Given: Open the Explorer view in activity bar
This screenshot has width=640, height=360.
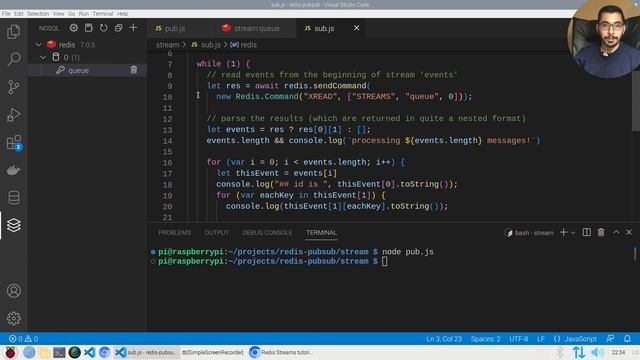Looking at the screenshot, I should (13, 32).
